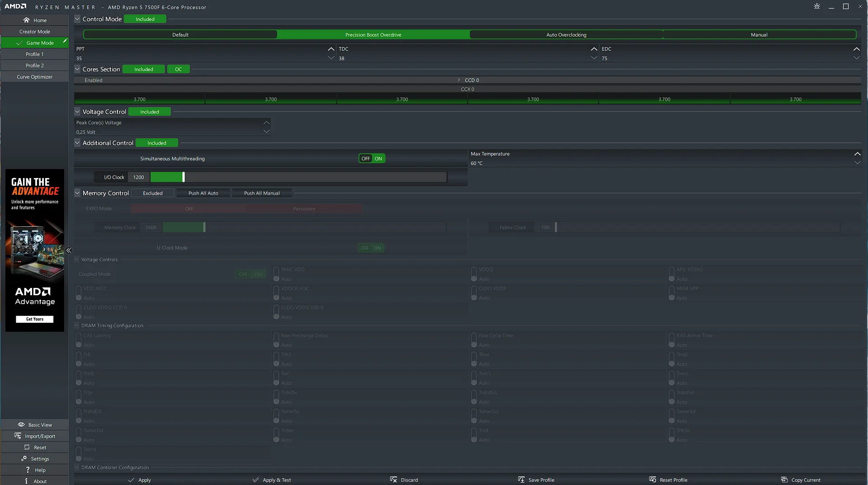The image size is (868, 485).
Task: Click the bug report icon in title bar
Action: click(x=817, y=6)
